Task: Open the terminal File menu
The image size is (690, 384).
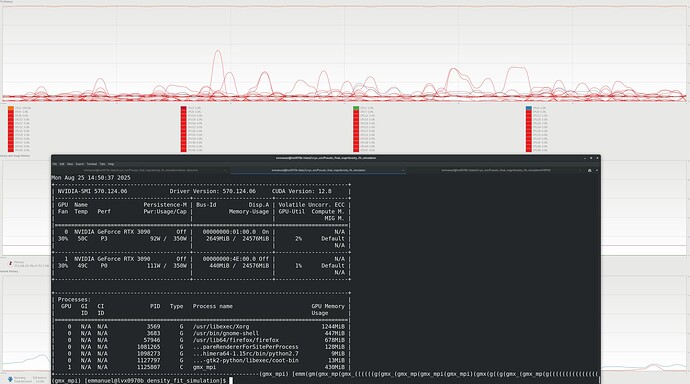Action: tap(55, 164)
